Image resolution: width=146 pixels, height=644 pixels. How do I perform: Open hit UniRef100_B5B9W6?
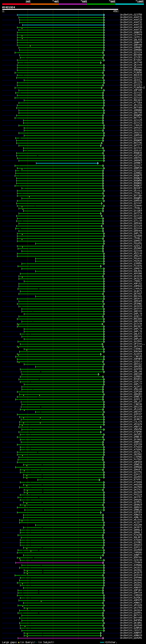tap(131, 70)
